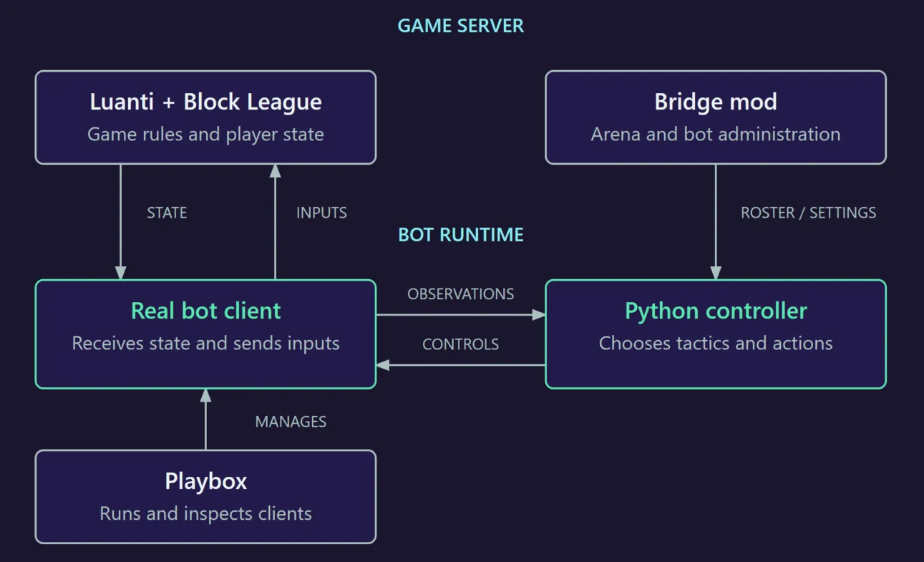The height and width of the screenshot is (562, 924).
Task: Select the "Bridge mod" title
Action: (716, 102)
